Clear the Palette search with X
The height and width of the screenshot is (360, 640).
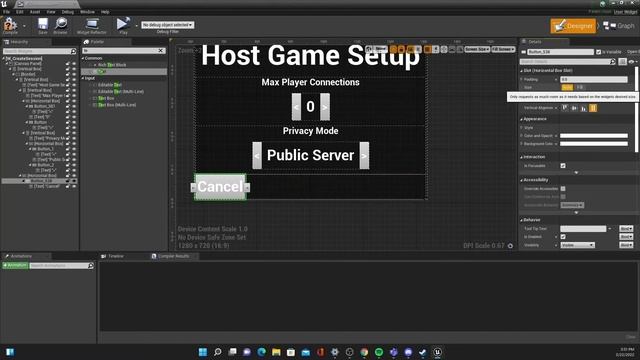pyautogui.click(x=161, y=51)
